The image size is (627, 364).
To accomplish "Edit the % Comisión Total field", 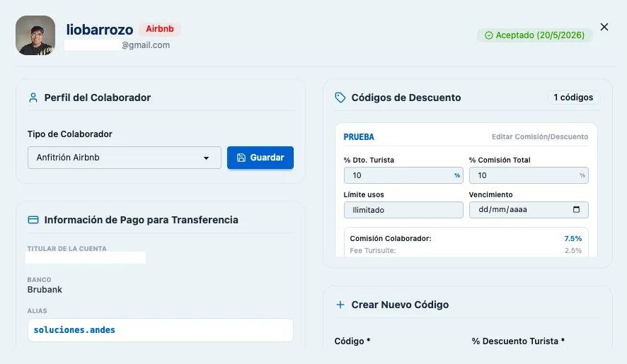I will pos(529,175).
